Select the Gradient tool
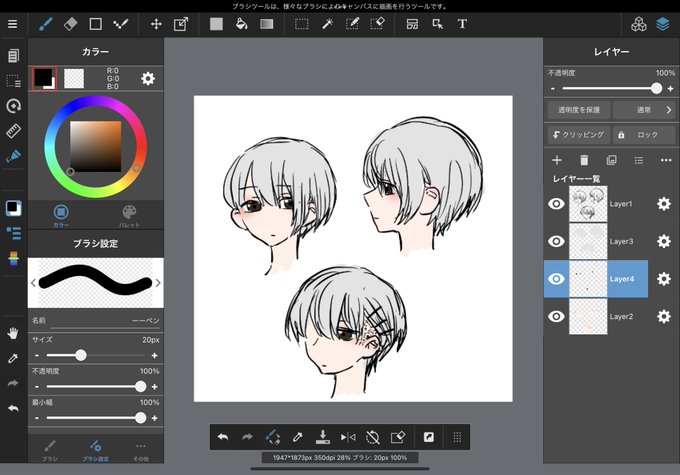The image size is (680, 475). [267, 24]
